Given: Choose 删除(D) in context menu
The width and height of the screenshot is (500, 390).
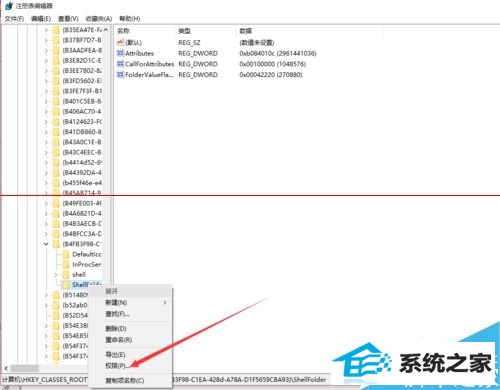Looking at the screenshot, I should (116, 329).
